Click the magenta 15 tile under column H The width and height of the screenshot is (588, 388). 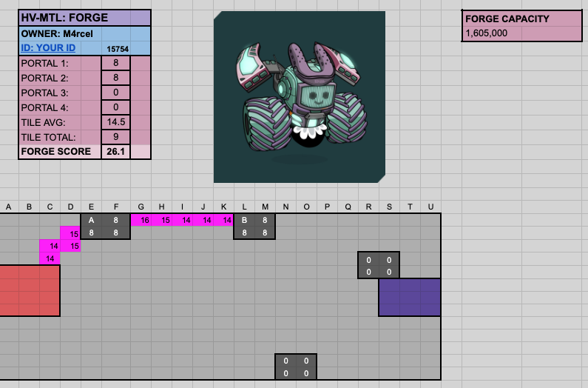tap(162, 220)
